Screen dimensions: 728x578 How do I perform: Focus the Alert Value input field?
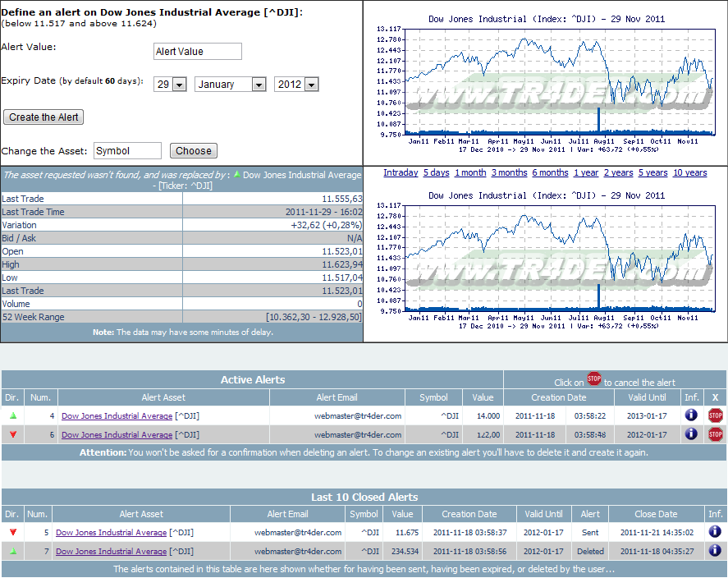click(x=198, y=51)
